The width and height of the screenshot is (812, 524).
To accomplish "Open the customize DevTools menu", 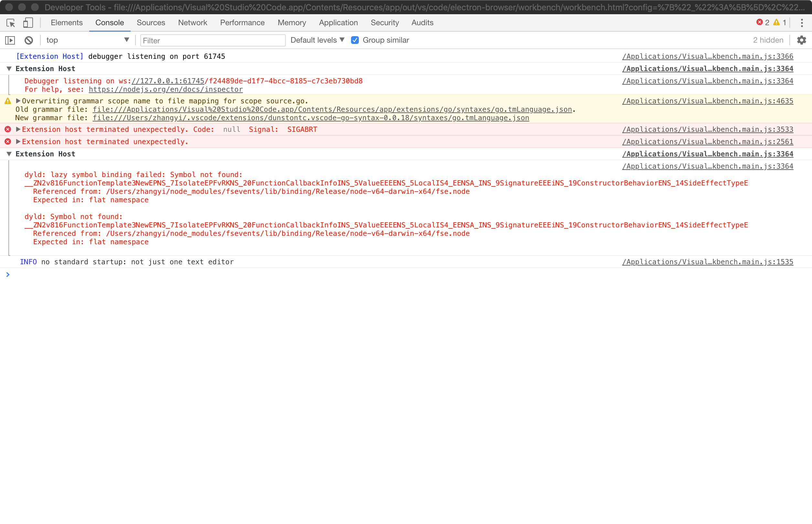I will click(x=802, y=23).
